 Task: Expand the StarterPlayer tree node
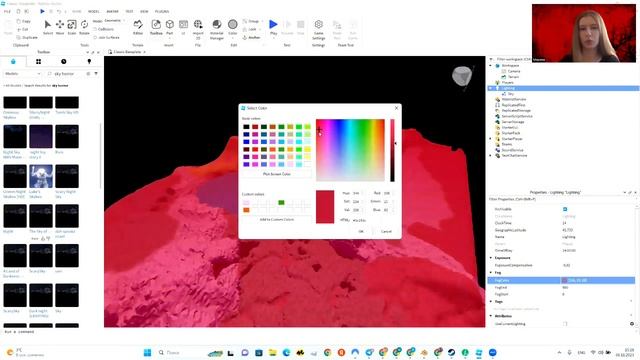(x=491, y=139)
